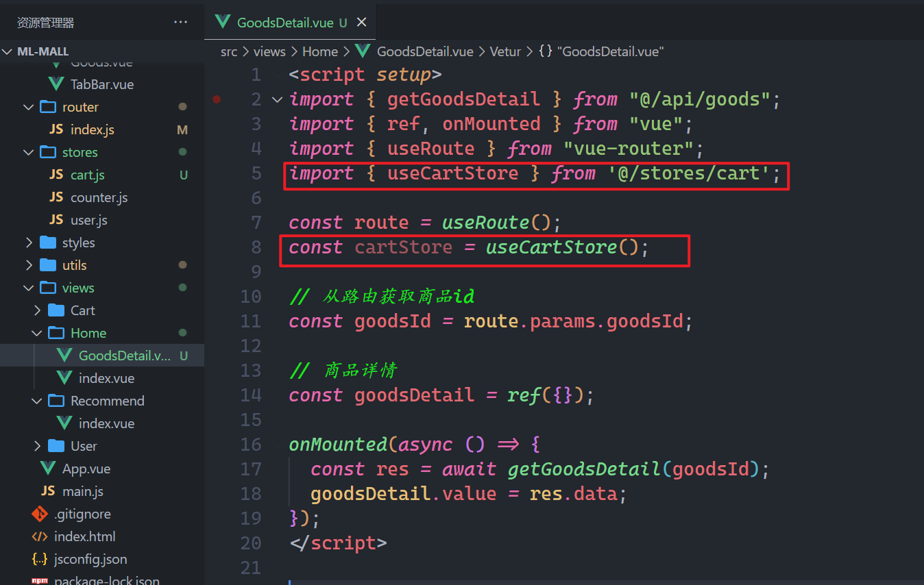Open user.js in stores
Viewport: 924px width, 585px height.
coord(89,220)
